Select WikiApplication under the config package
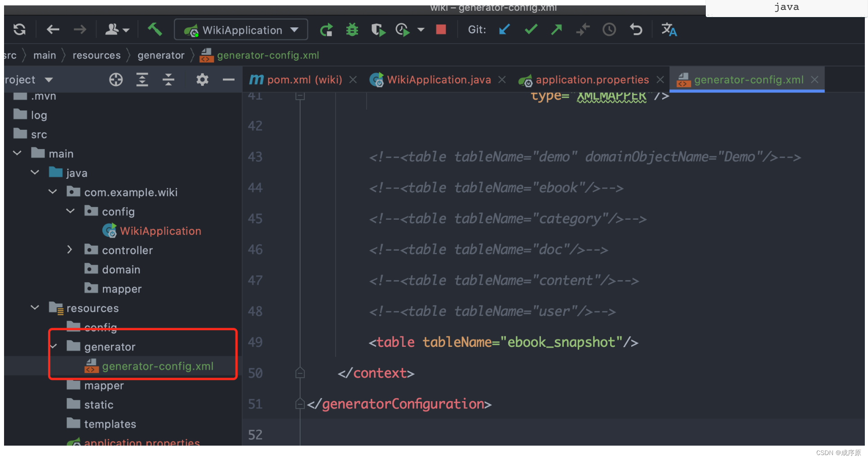The image size is (868, 460). 160,230
